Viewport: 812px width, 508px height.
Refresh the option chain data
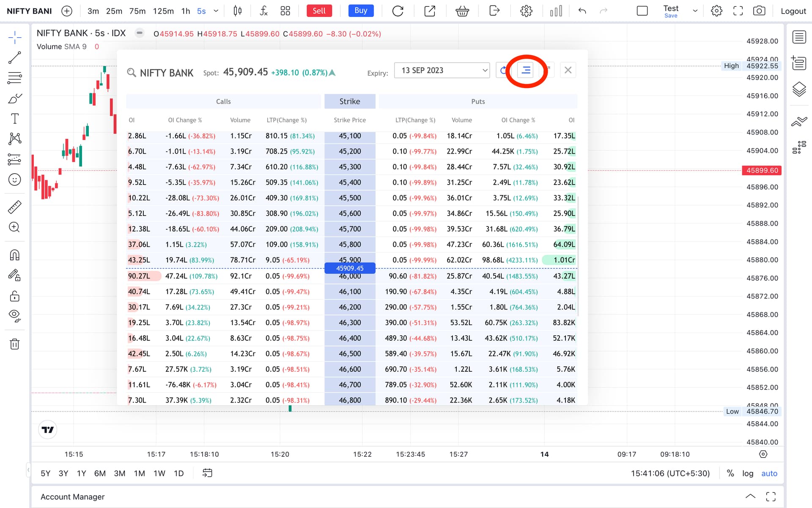[502, 70]
